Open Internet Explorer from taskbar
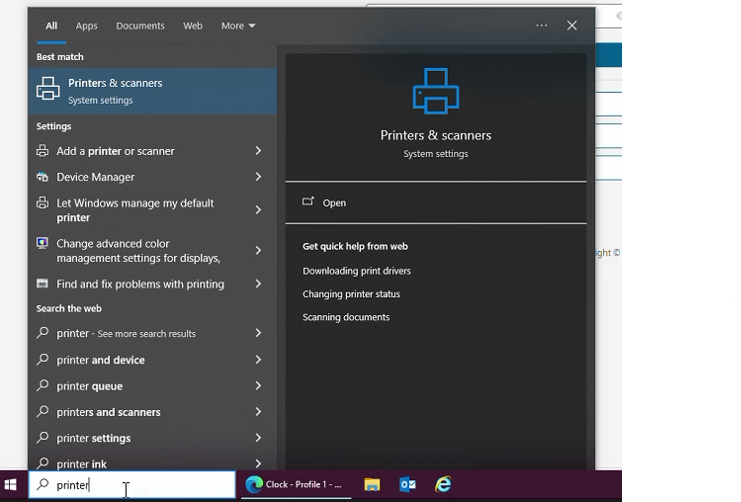Screen dimensions: 741x502 click(443, 485)
